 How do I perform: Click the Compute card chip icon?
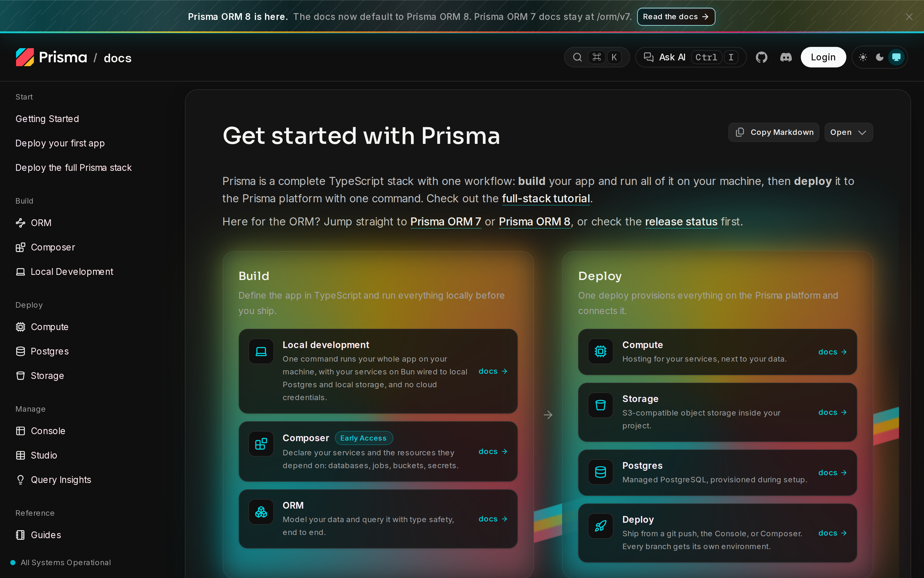(601, 351)
